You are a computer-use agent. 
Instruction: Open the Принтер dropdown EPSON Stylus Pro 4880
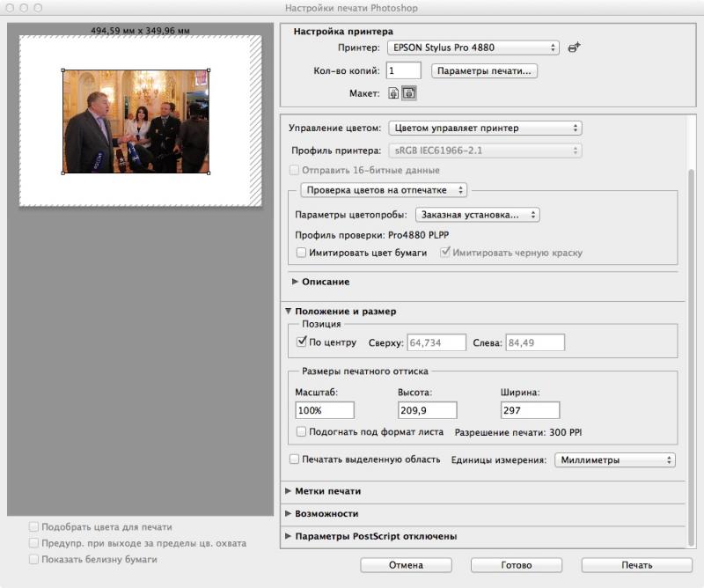pyautogui.click(x=473, y=48)
